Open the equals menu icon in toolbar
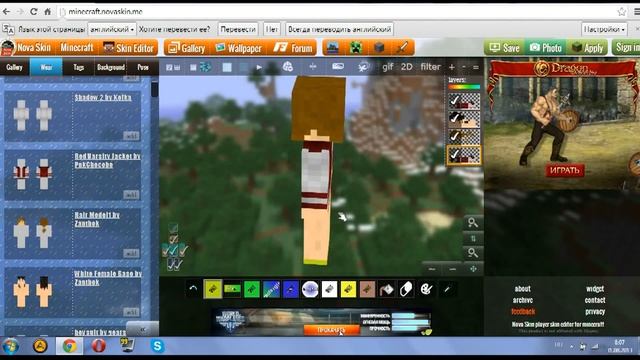Image resolution: width=640 pixels, height=360 pixels. (476, 67)
